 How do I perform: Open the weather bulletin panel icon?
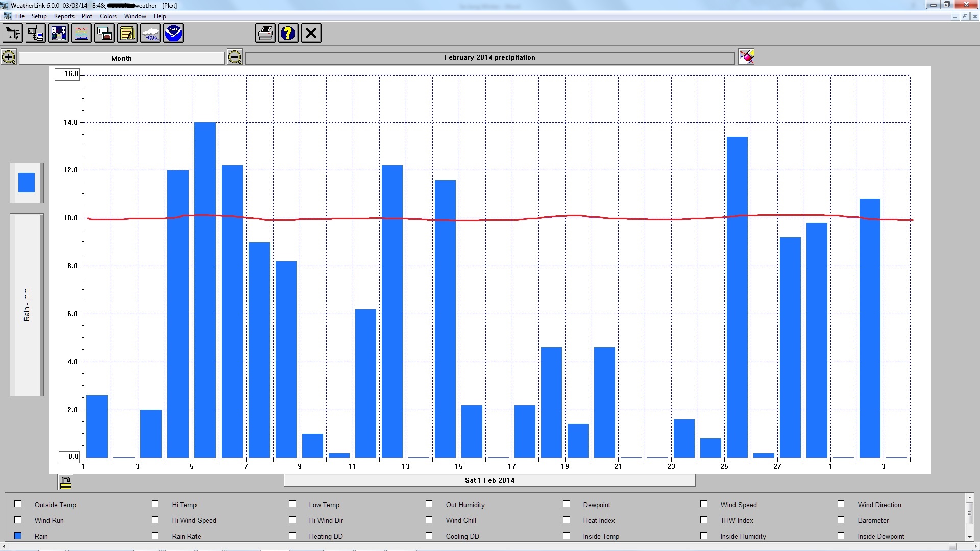pos(59,34)
